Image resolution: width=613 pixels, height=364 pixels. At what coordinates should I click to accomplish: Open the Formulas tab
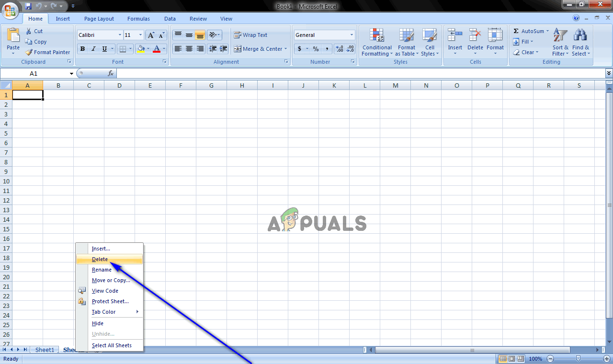tap(138, 19)
